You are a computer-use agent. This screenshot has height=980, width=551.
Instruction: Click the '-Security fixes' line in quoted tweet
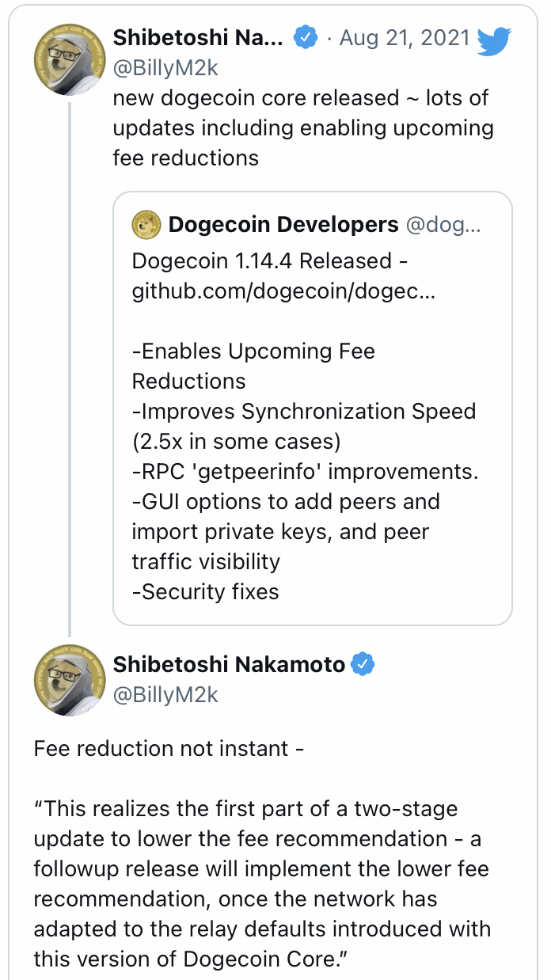[x=205, y=591]
